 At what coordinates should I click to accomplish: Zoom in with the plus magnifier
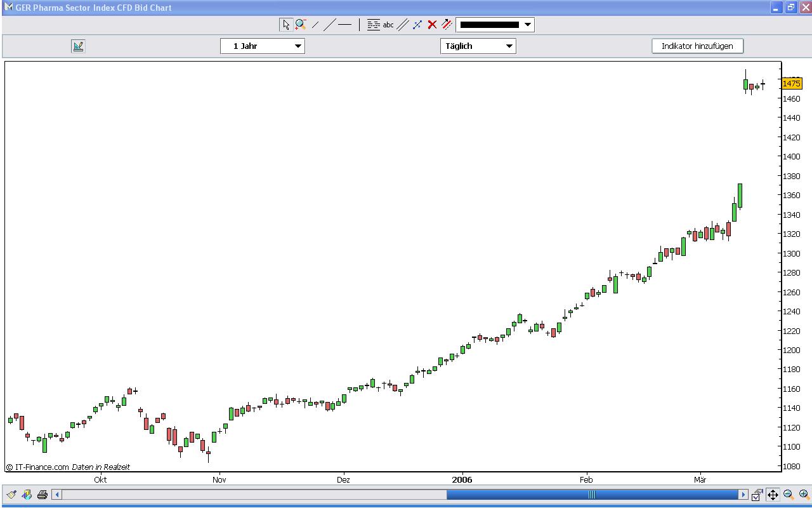(804, 495)
